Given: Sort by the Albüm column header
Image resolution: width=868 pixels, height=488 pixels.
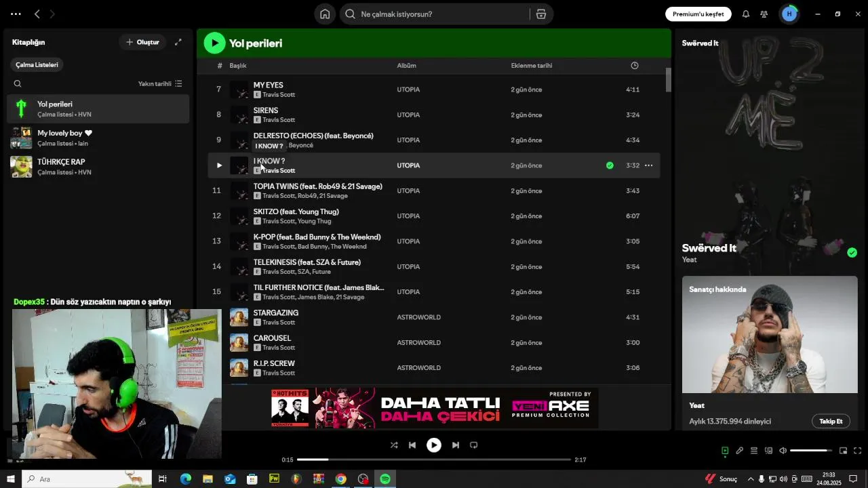Looking at the screenshot, I should pos(406,66).
